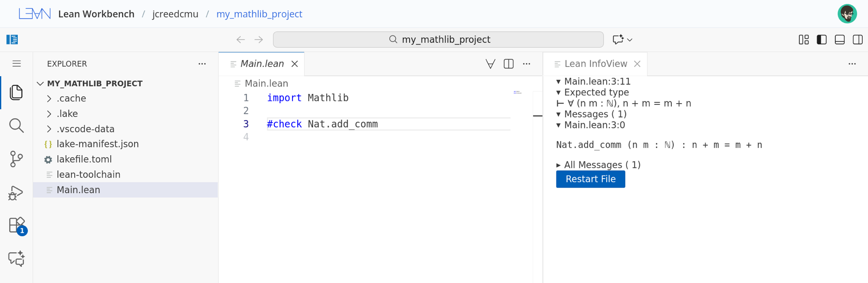
Task: Open the my_mathlib_project breadcrumb link
Action: pos(259,14)
